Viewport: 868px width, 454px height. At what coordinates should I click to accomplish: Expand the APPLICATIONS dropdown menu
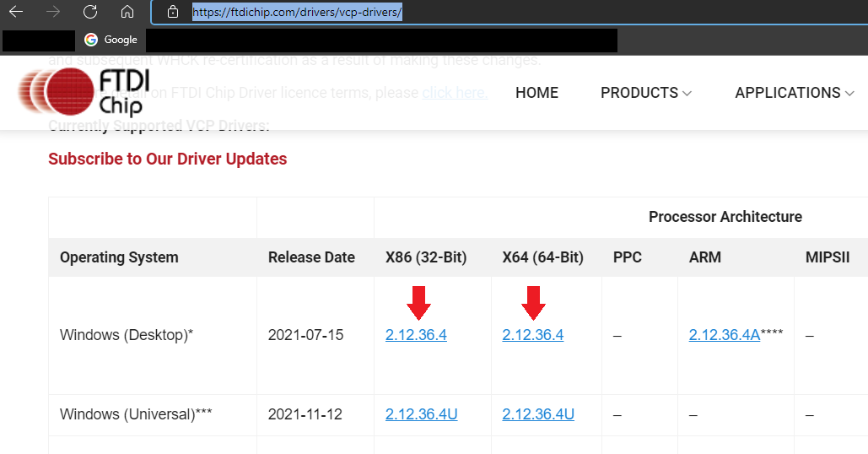click(795, 93)
